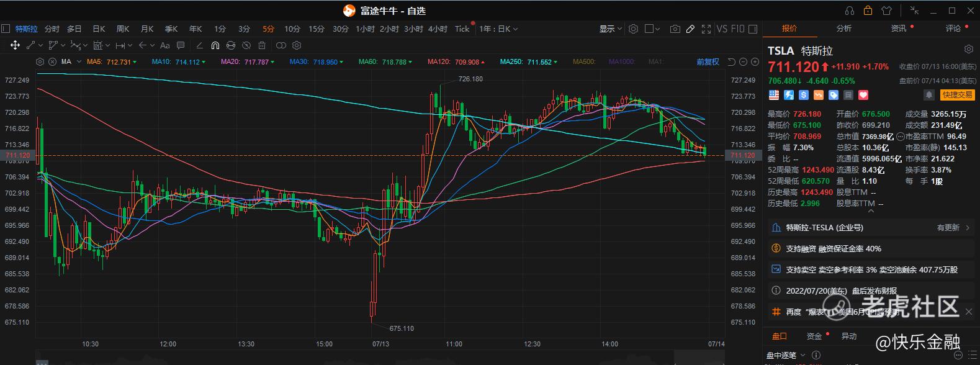Open the 支持卖空 short selling row
The height and width of the screenshot is (365, 980).
point(871,269)
